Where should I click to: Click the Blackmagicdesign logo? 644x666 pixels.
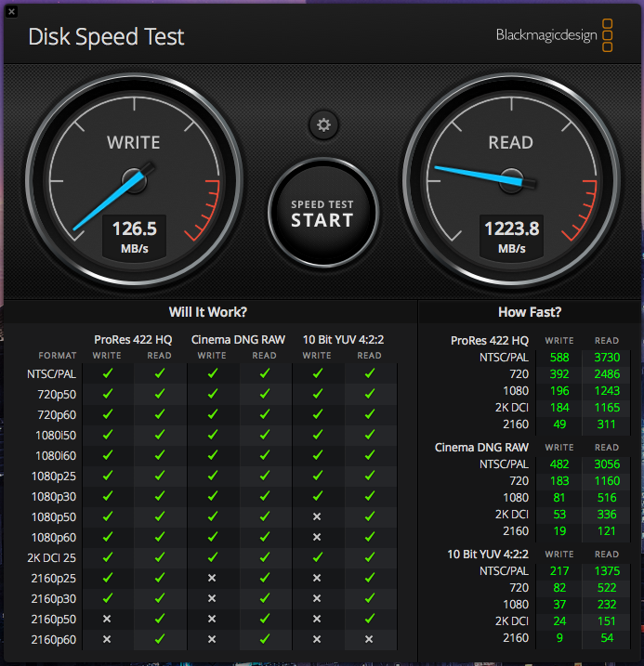coord(554,35)
